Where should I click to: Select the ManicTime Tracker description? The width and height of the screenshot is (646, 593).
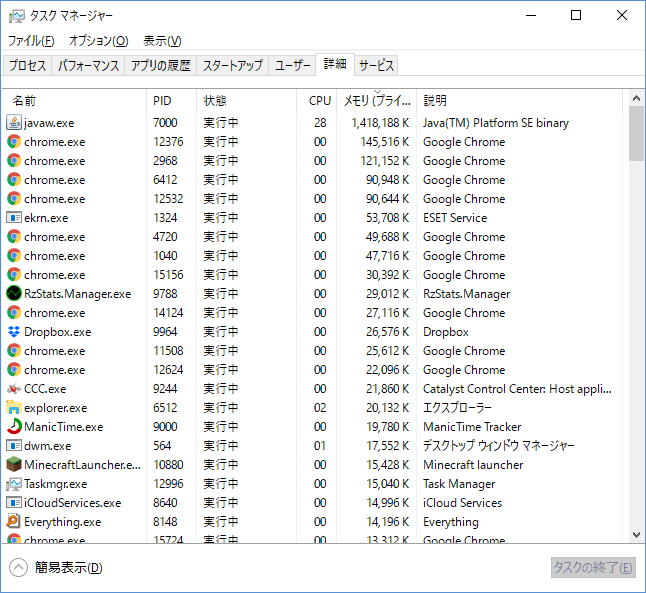(472, 427)
